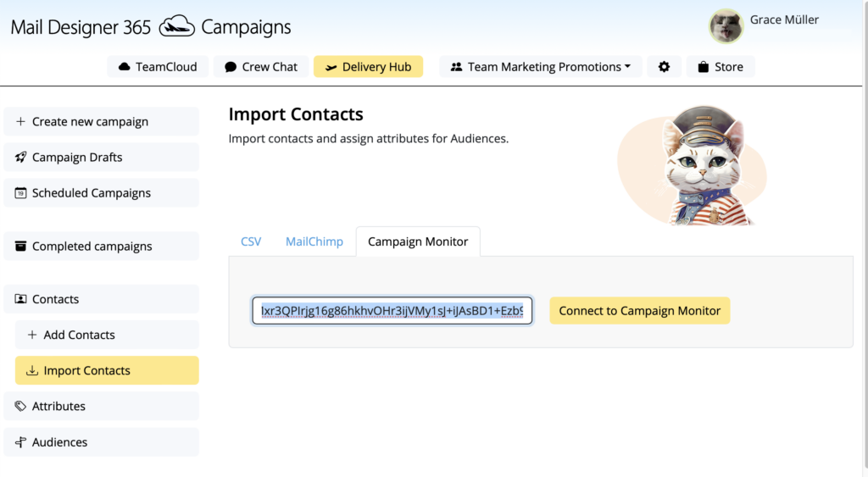Screen dimensions: 868x477
Task: Click the archive box icon beside Completed campaigns
Action: point(20,247)
